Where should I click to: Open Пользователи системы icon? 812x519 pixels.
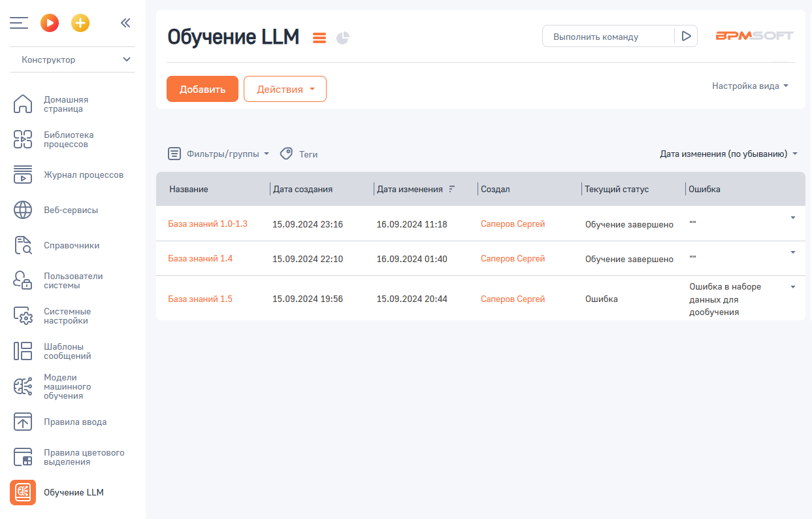click(23, 280)
